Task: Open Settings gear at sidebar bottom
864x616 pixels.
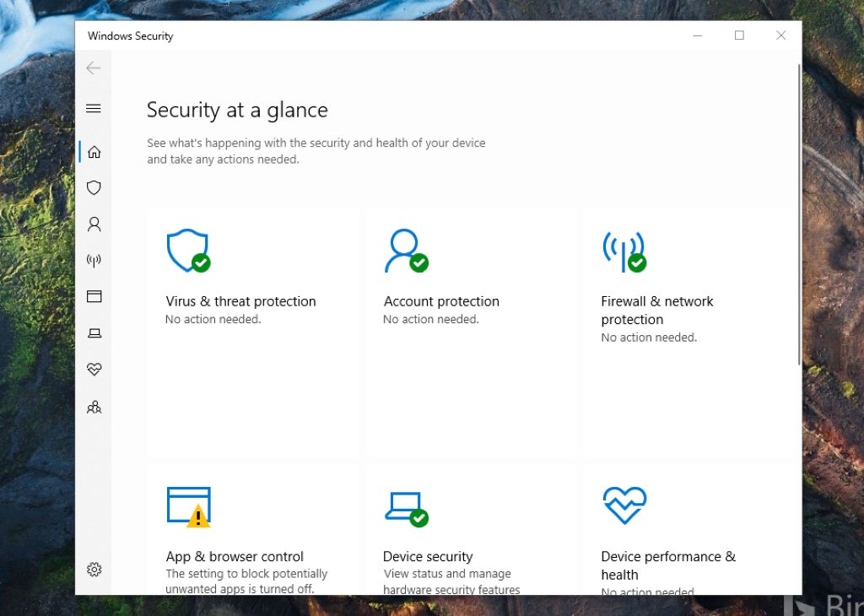Action: click(x=94, y=569)
